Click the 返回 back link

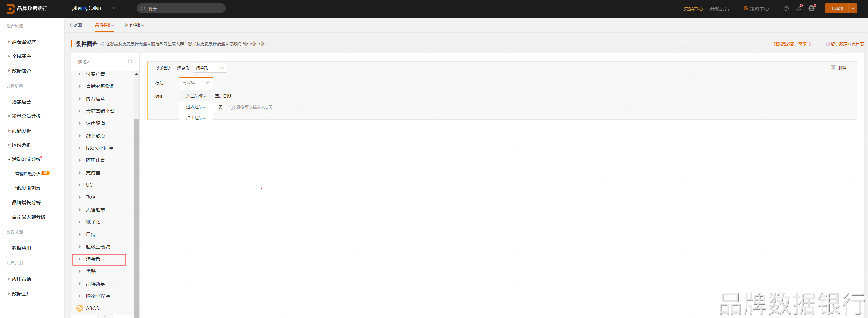pos(76,25)
